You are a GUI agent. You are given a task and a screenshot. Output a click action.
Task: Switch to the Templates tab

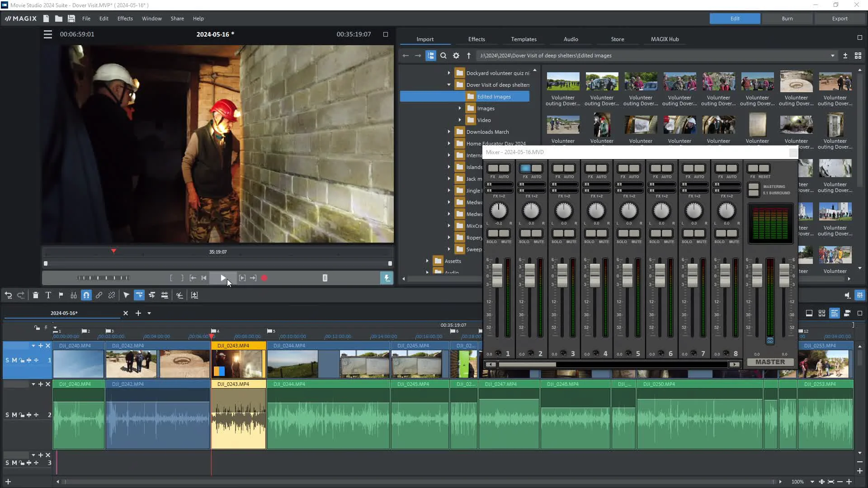[x=524, y=39]
